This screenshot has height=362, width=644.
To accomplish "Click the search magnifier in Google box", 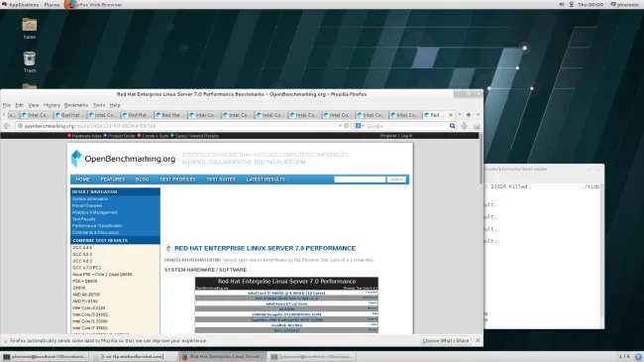I will (452, 126).
